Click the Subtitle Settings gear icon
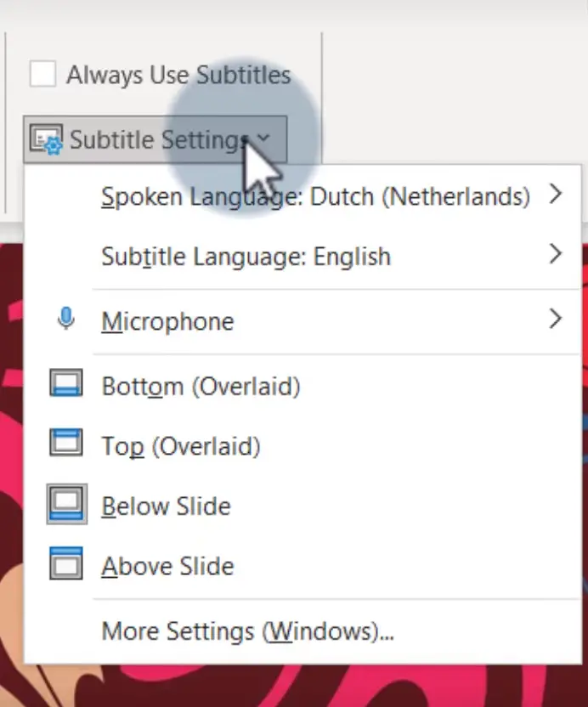 [x=46, y=139]
